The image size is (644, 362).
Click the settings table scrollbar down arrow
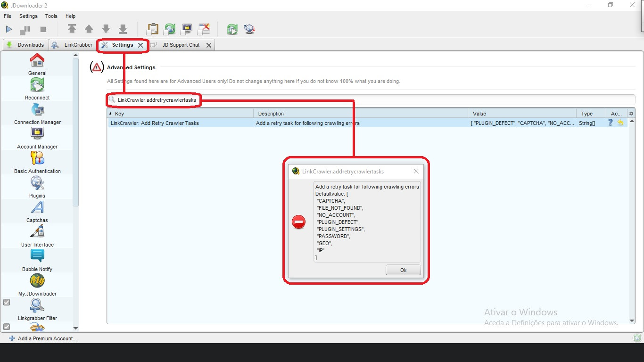[x=632, y=321]
